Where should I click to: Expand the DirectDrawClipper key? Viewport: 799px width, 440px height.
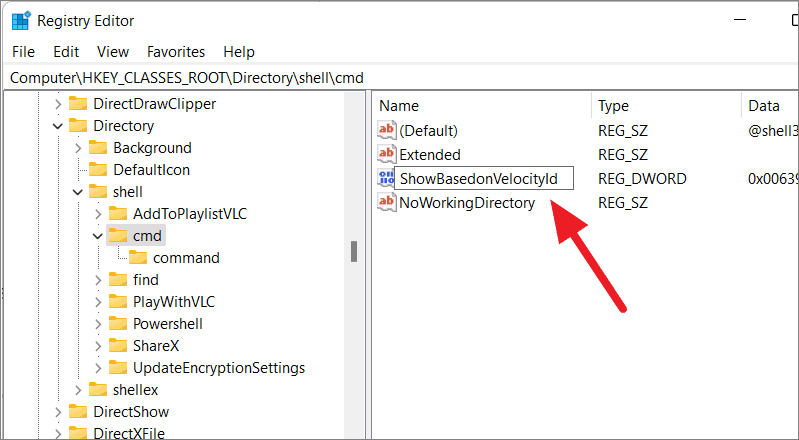[58, 104]
